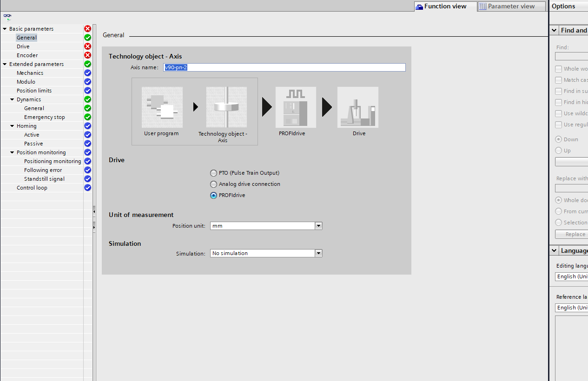The height and width of the screenshot is (381, 588).
Task: Open Following error settings
Action: click(43, 170)
